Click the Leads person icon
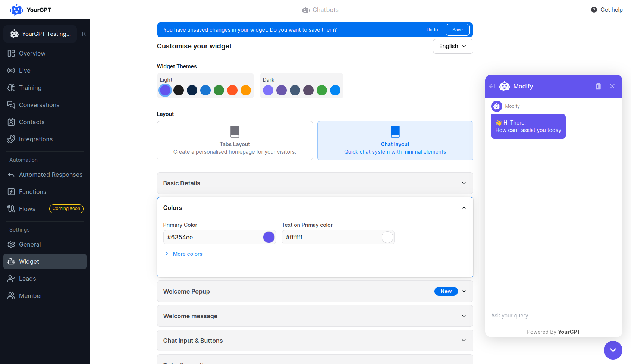The height and width of the screenshot is (364, 631). coord(11,279)
